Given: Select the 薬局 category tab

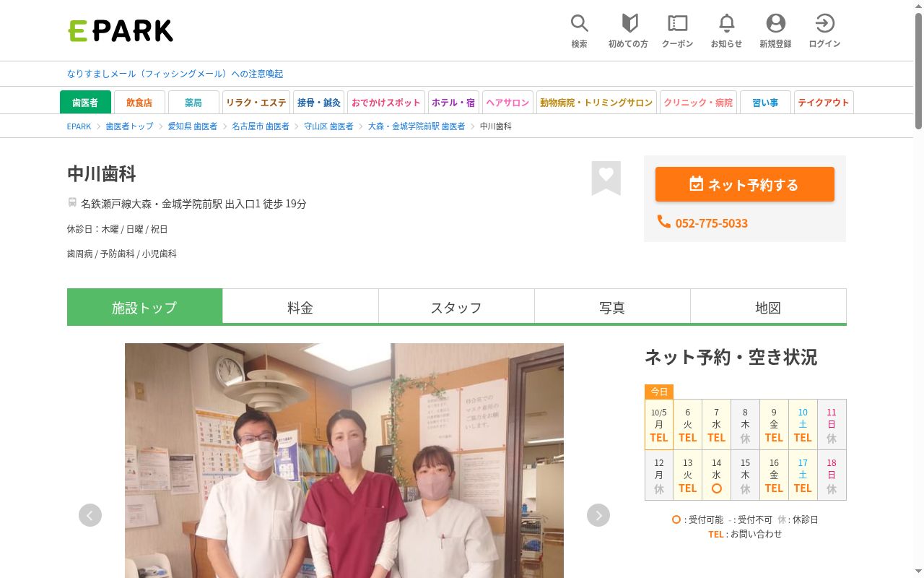Looking at the screenshot, I should pos(193,103).
